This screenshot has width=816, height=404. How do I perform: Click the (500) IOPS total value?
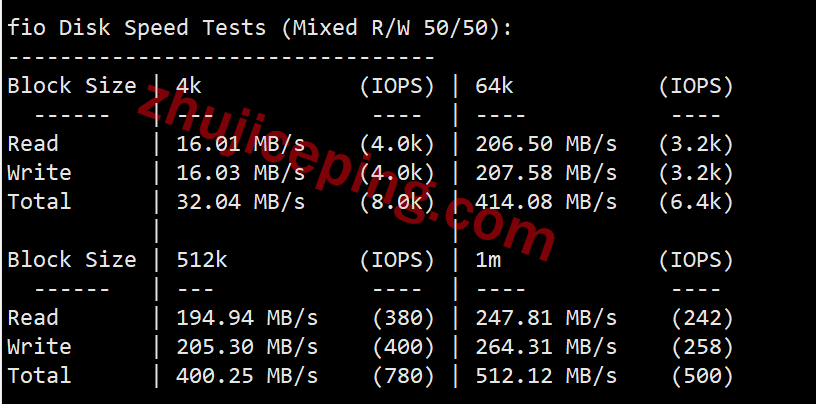coord(703,376)
